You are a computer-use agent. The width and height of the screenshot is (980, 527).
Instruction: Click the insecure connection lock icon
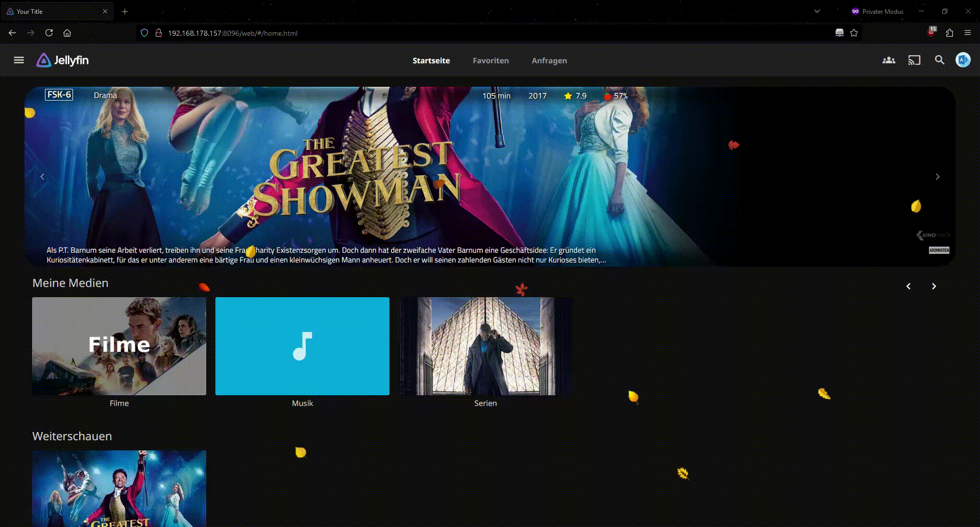pyautogui.click(x=159, y=33)
